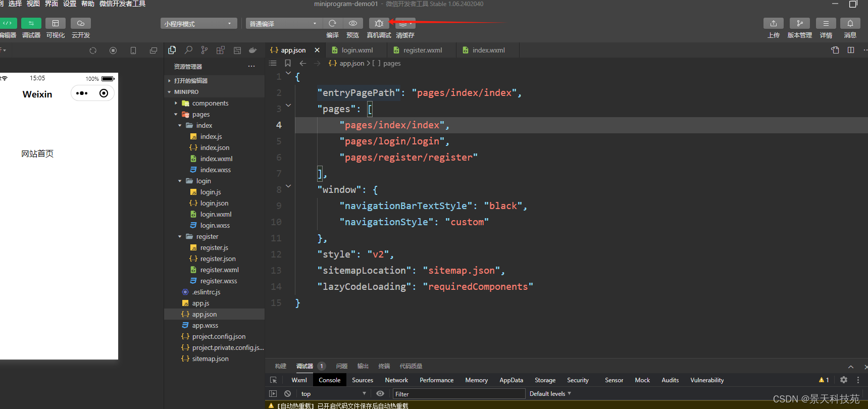Click the preview eye icon
This screenshot has height=409, width=868.
coord(353,23)
